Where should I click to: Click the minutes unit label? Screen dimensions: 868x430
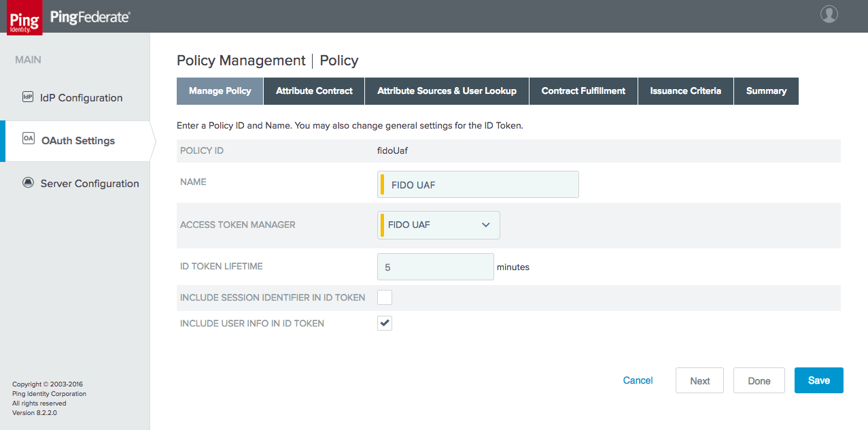(513, 267)
